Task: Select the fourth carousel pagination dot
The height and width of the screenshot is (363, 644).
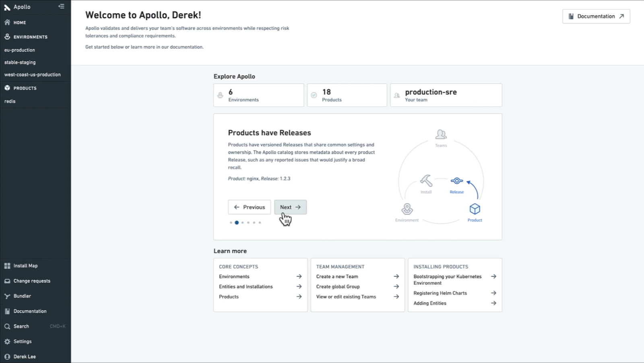Action: [x=248, y=222]
